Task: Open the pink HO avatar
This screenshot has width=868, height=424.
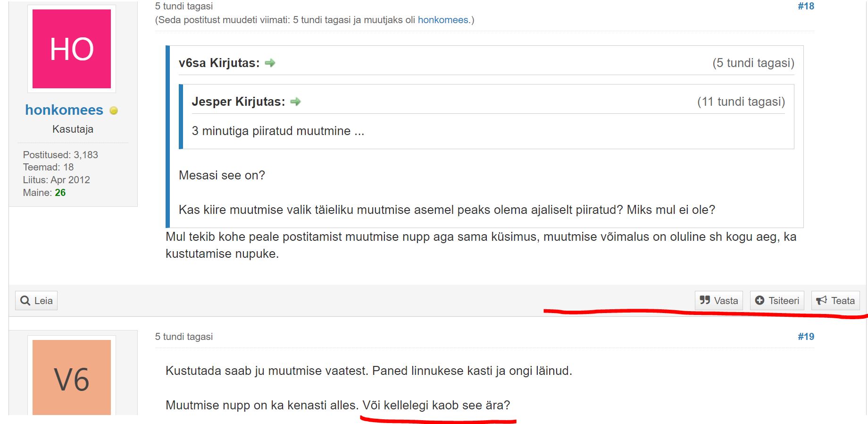Action: (x=72, y=49)
